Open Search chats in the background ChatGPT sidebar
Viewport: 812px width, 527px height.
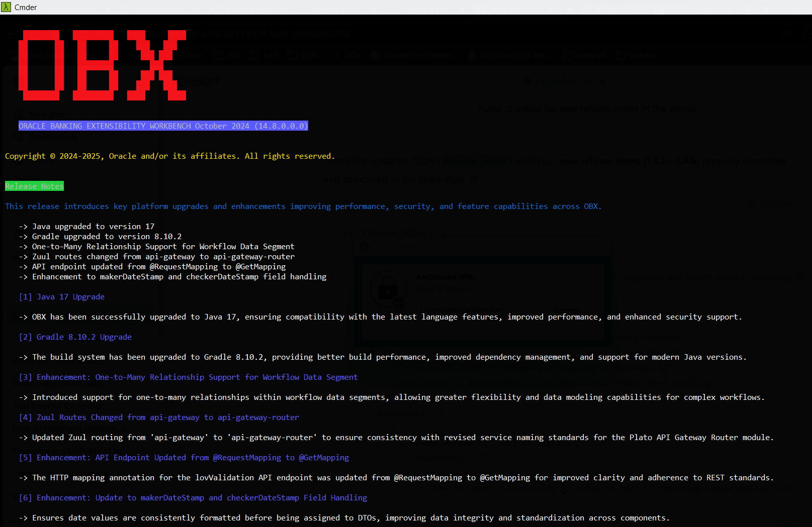tap(46, 137)
